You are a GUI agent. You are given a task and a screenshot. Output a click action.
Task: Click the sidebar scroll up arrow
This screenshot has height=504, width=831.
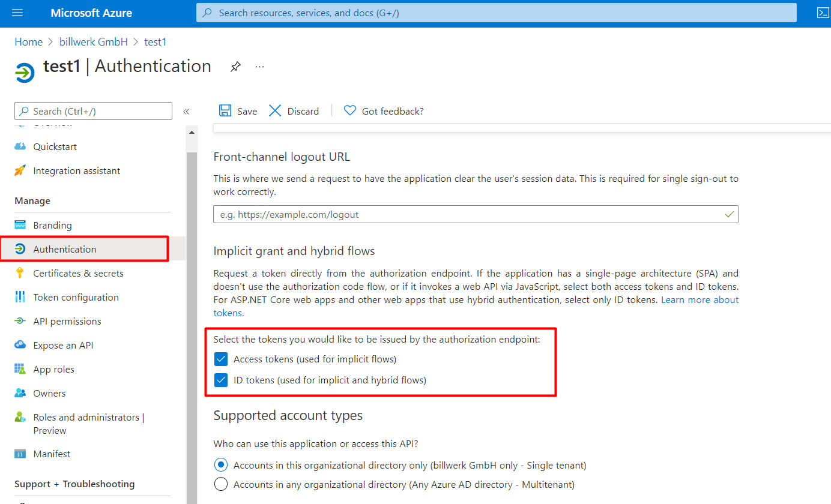(x=192, y=133)
